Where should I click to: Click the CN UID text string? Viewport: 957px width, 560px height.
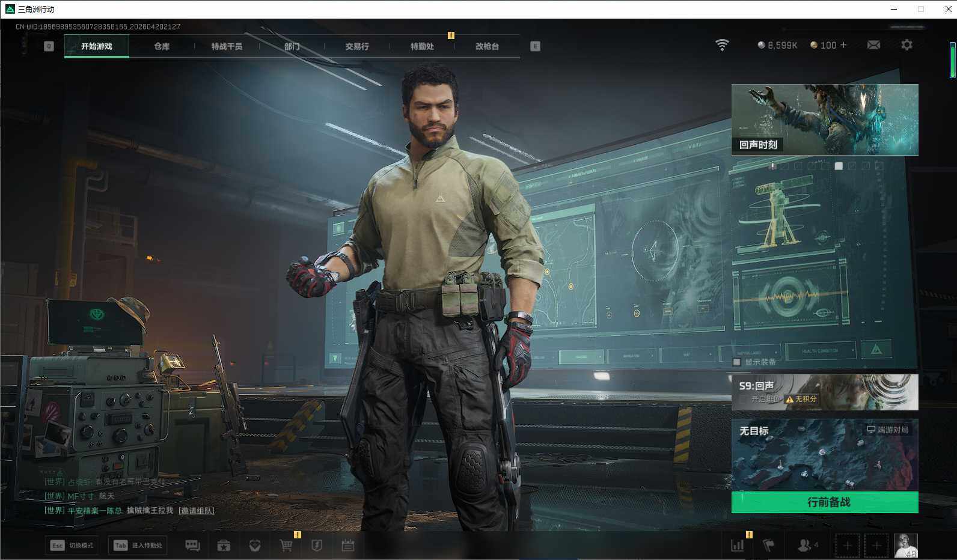pos(98,26)
